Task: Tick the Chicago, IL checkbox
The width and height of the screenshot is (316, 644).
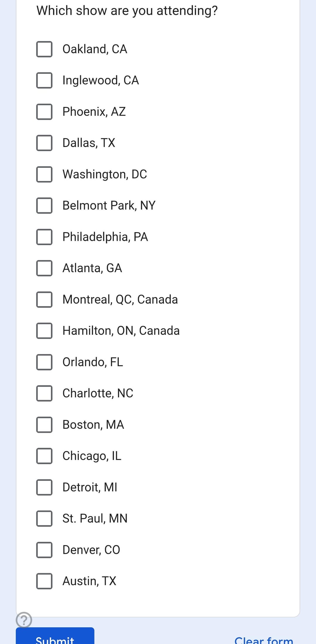Action: pos(44,456)
